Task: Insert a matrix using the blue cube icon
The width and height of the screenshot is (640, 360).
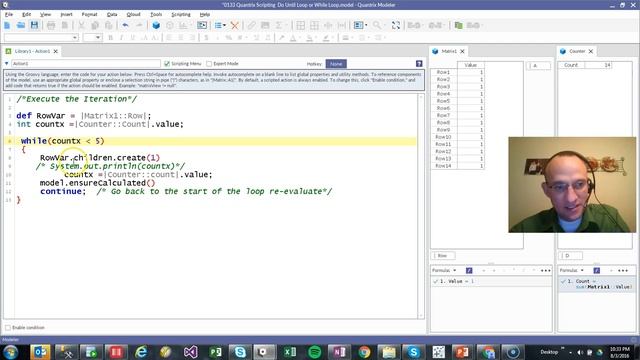Action: tap(156, 25)
